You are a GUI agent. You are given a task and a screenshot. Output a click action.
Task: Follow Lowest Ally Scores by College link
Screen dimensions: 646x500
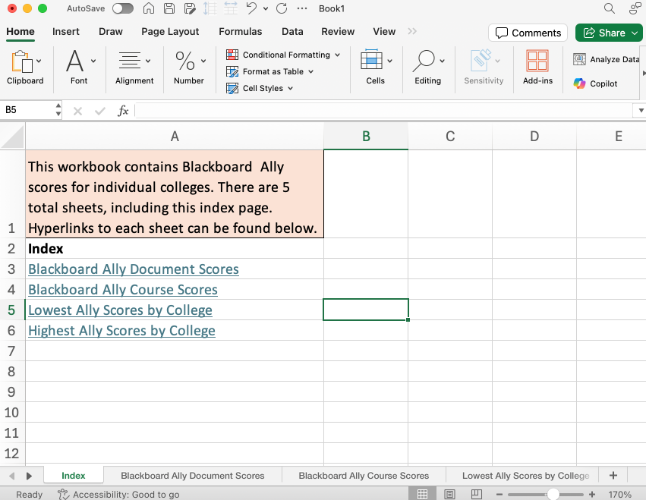(120, 311)
